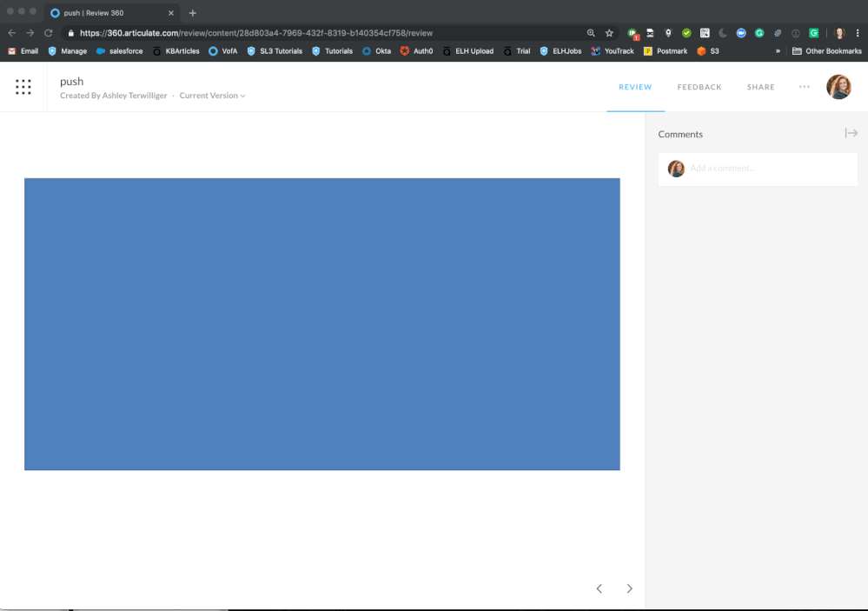The width and height of the screenshot is (868, 611).
Task: Open a new browser tab
Action: tap(193, 13)
